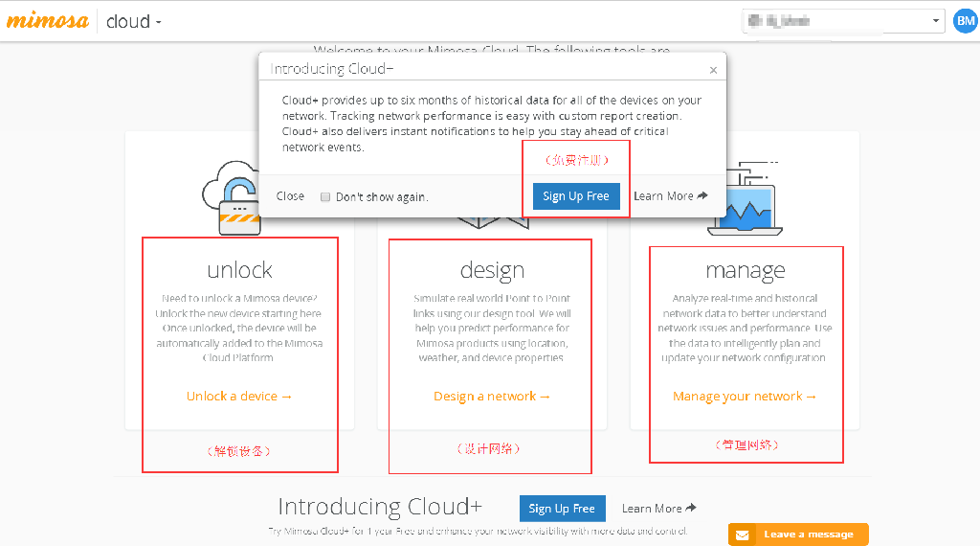Image resolution: width=980 pixels, height=546 pixels.
Task: Open the BM user avatar menu
Action: tap(966, 21)
